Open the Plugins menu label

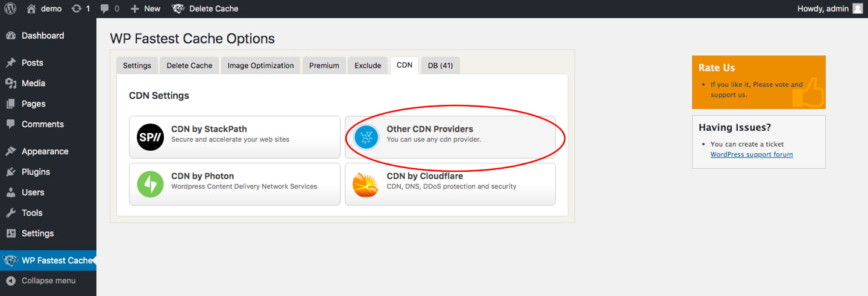tap(36, 172)
